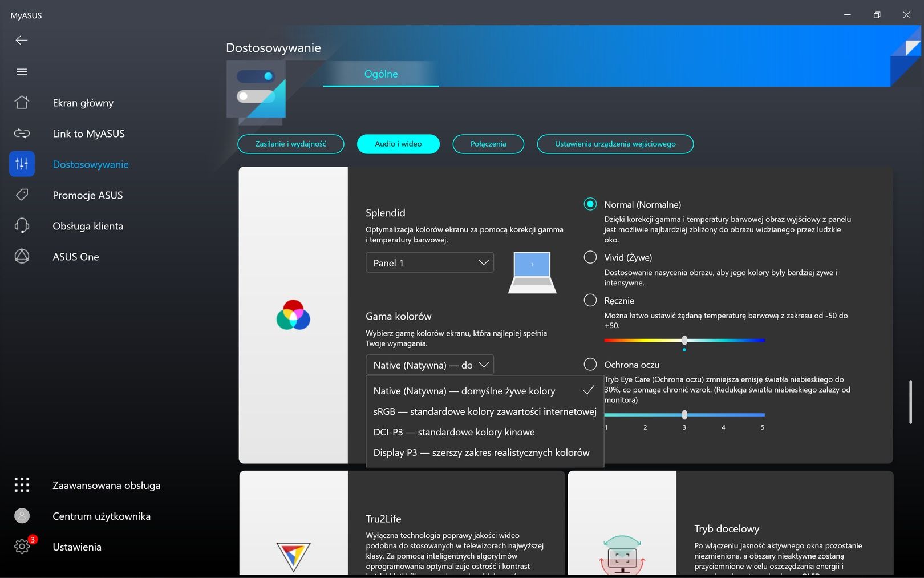Select the Ręcznie radio button
The image size is (924, 578).
(x=590, y=300)
